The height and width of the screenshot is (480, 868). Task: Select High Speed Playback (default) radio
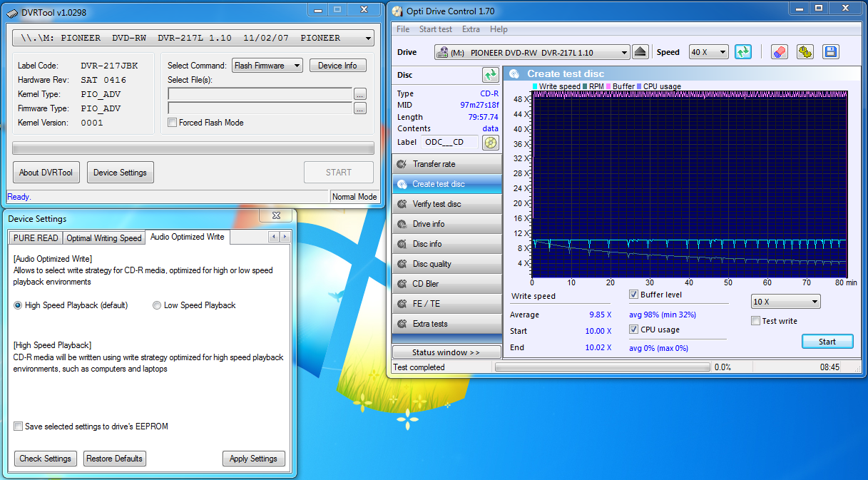tap(18, 305)
